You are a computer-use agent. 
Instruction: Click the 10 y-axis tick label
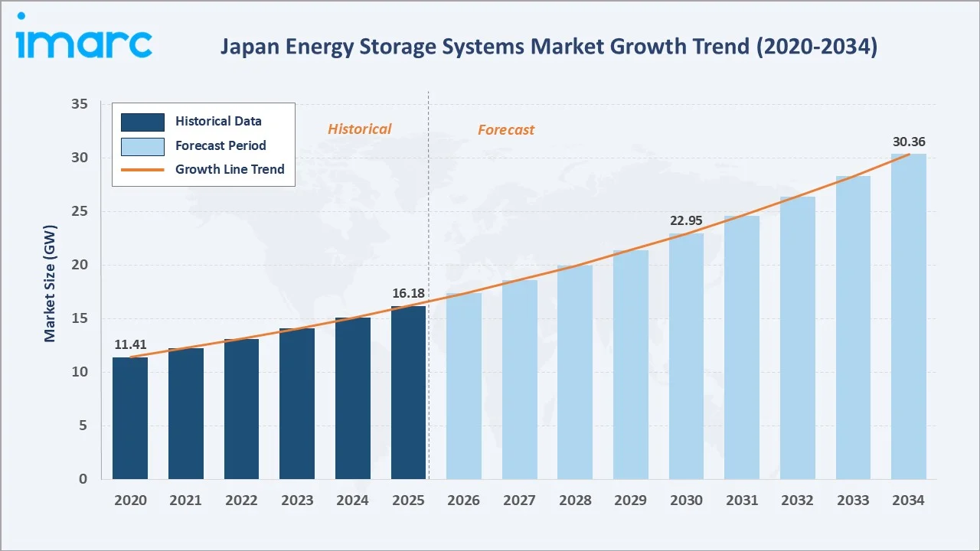pyautogui.click(x=80, y=372)
